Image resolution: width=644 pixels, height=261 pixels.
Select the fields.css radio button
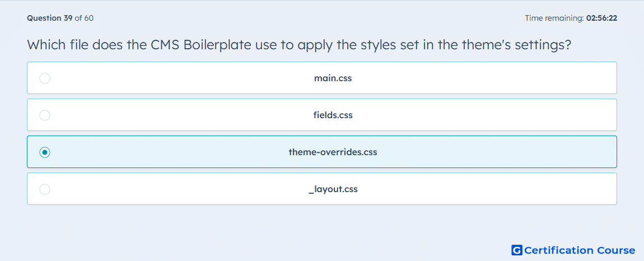(x=45, y=115)
